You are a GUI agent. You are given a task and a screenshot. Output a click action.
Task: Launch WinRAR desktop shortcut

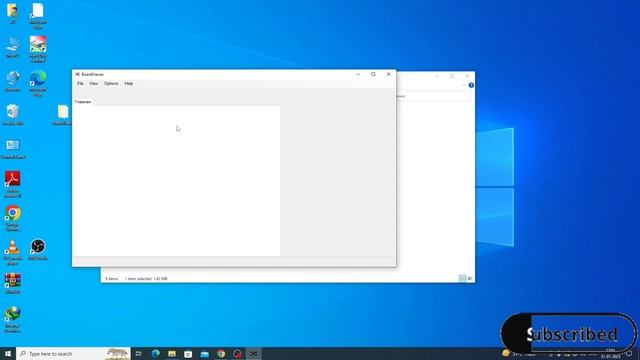[x=13, y=283]
